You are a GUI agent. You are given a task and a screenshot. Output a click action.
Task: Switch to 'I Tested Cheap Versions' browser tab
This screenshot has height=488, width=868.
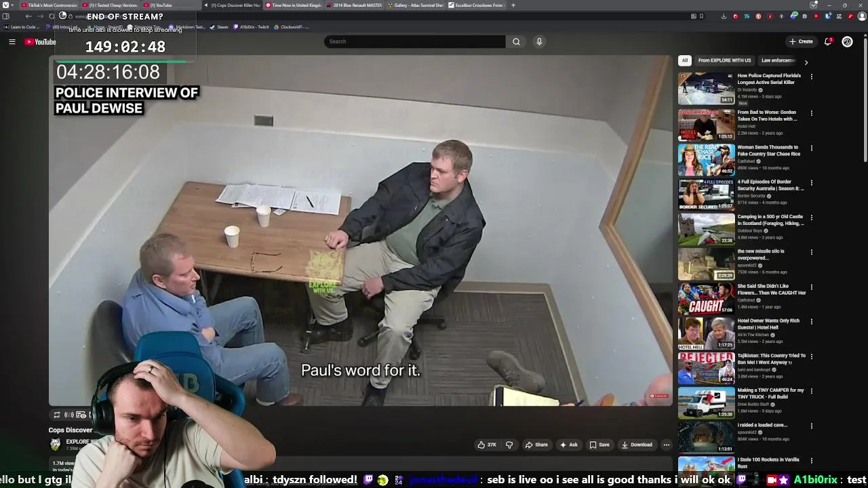coord(108,5)
